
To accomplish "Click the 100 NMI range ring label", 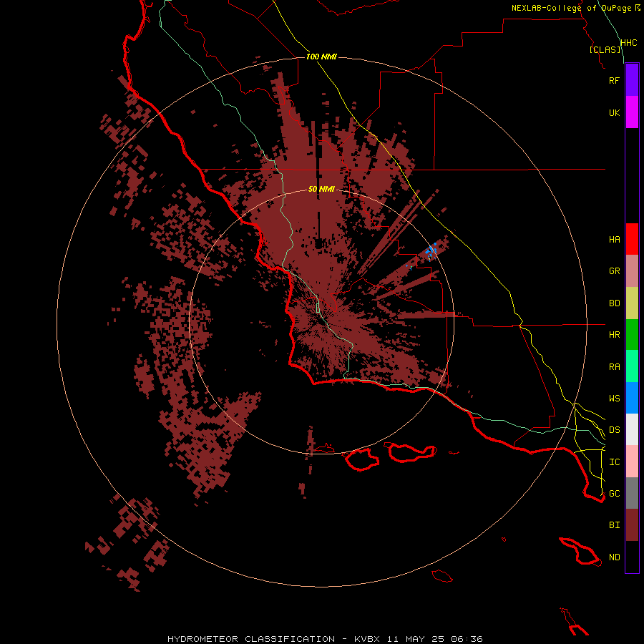I will point(321,57).
